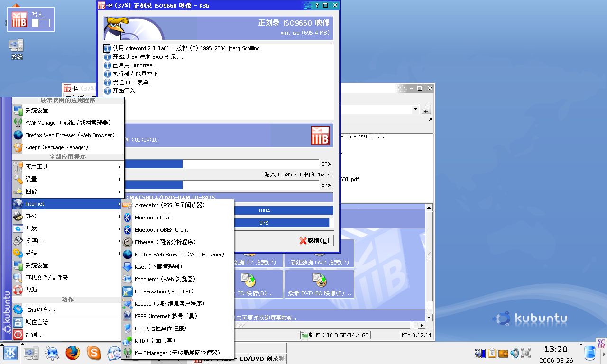Start Ethereal network analyzer
The width and height of the screenshot is (607, 364).
(x=178, y=242)
